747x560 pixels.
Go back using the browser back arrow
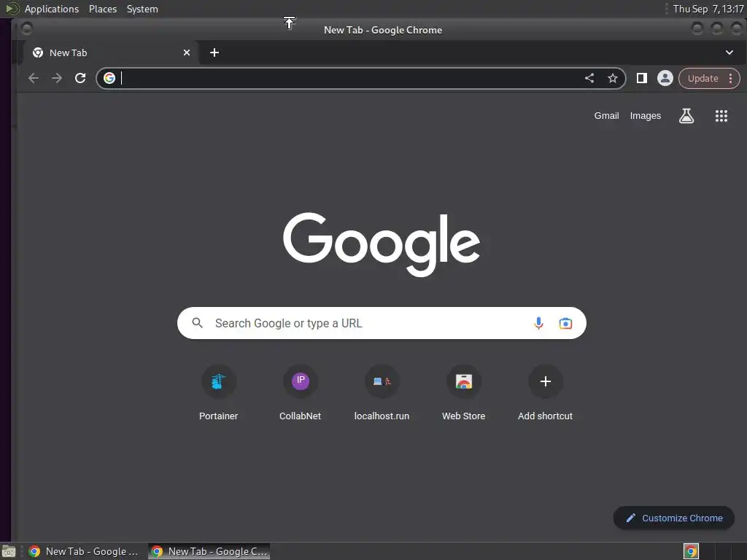34,78
